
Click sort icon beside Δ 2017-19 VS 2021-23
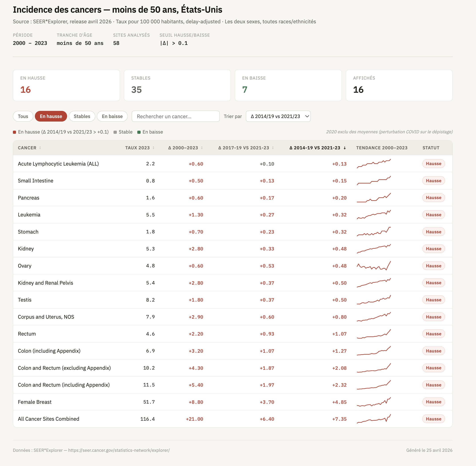(x=273, y=148)
